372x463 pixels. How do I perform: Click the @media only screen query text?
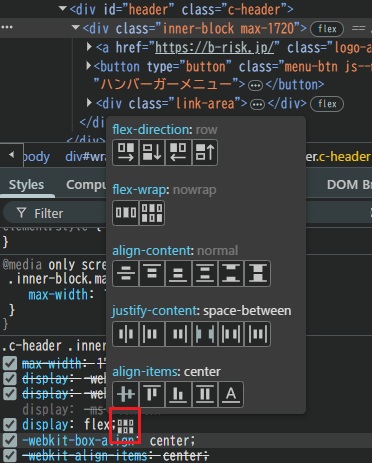55,265
